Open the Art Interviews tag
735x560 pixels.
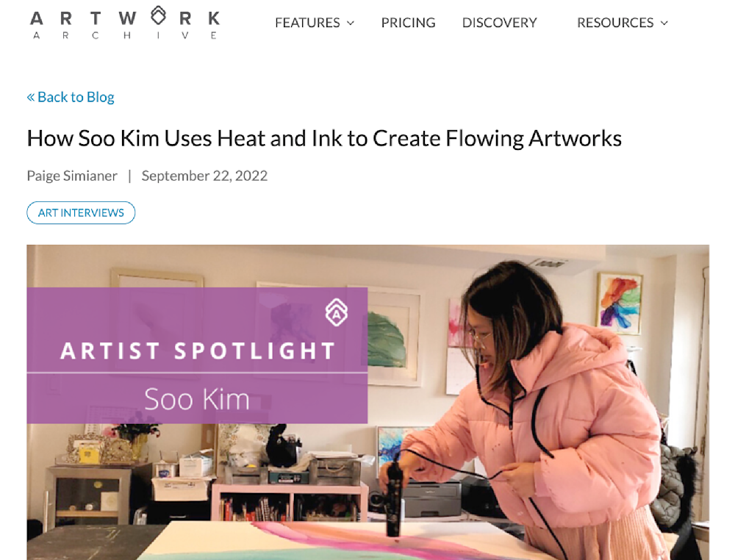tap(81, 212)
